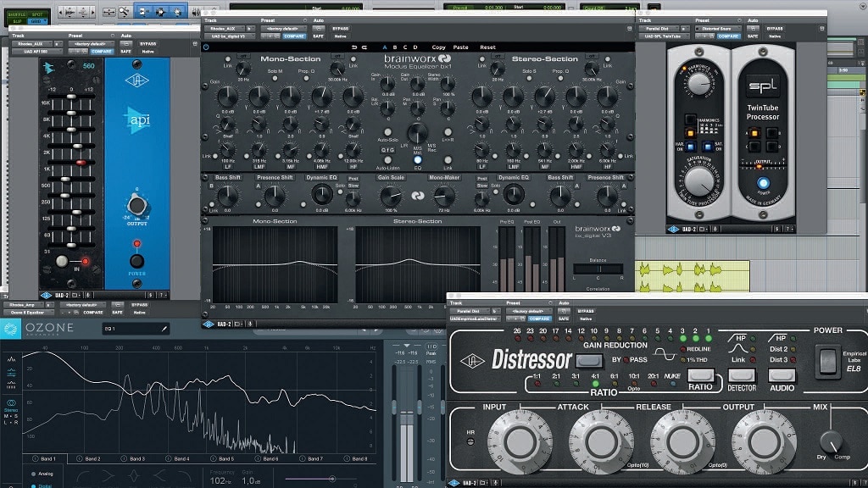The width and height of the screenshot is (868, 488).
Task: Click the Distressor RATIO button
Action: 700,374
